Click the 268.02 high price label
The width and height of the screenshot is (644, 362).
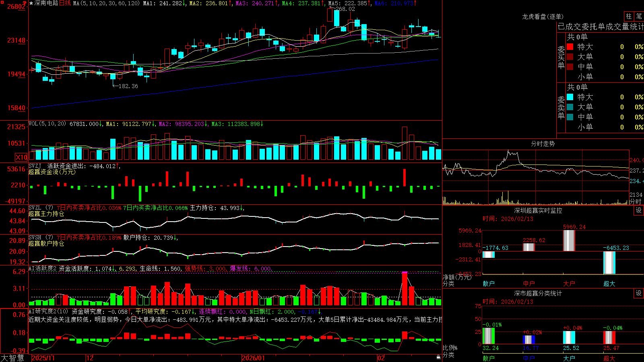pos(345,9)
